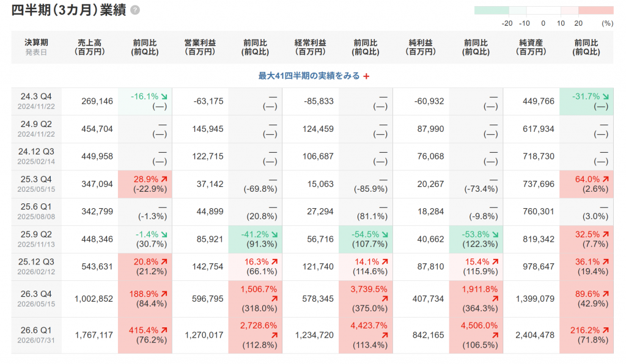Click the dark green swatch in color legend
The width and height of the screenshot is (626, 364).
coord(492,10)
